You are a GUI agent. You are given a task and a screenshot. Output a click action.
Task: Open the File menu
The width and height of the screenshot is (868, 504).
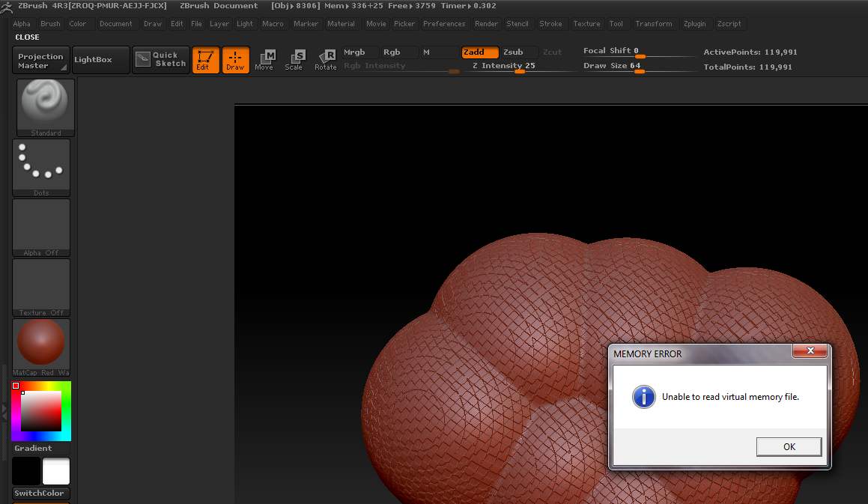click(196, 24)
